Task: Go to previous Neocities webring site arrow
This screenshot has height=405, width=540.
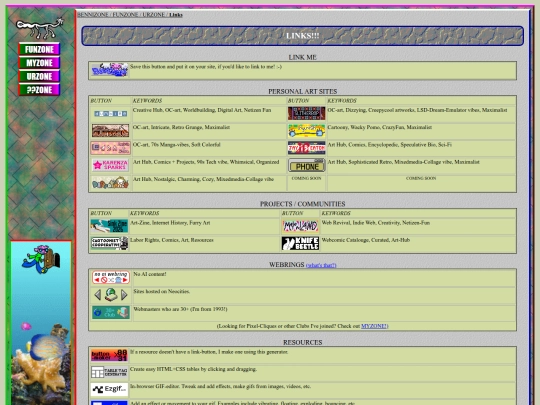Action: click(x=97, y=295)
